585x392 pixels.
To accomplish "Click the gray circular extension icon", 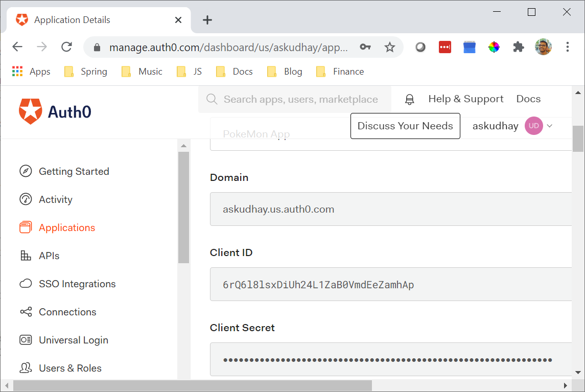I will tap(420, 47).
